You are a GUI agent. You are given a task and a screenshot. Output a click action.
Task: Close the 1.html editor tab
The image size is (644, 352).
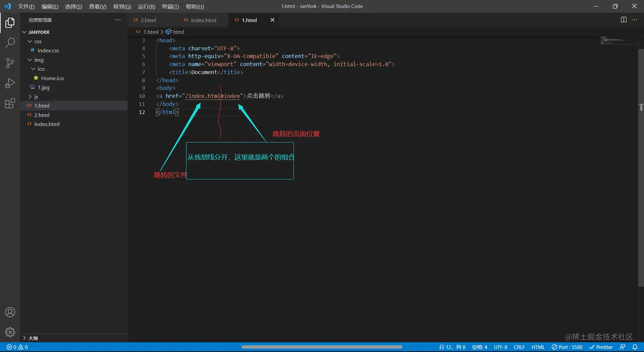(272, 20)
